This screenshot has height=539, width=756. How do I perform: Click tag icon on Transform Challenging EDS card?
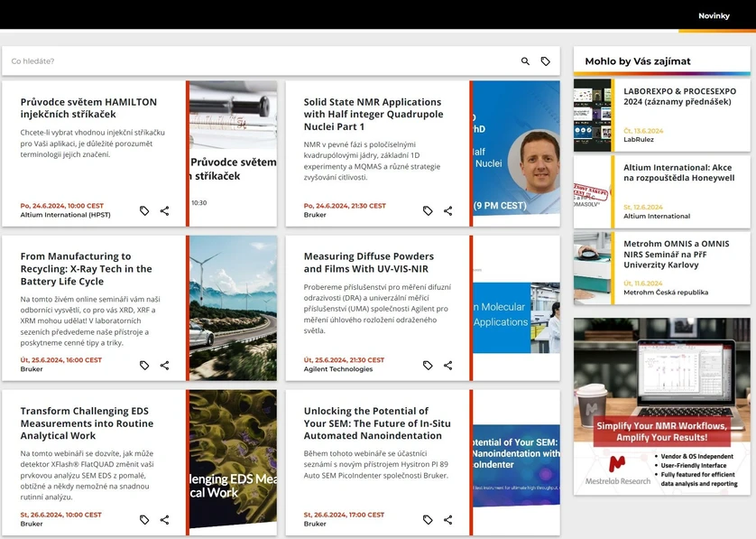(144, 520)
